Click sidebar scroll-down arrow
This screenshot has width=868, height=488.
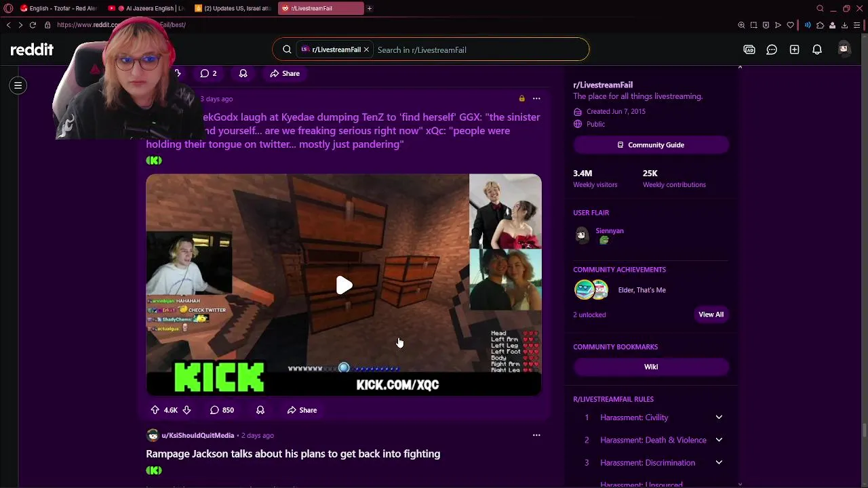[740, 483]
